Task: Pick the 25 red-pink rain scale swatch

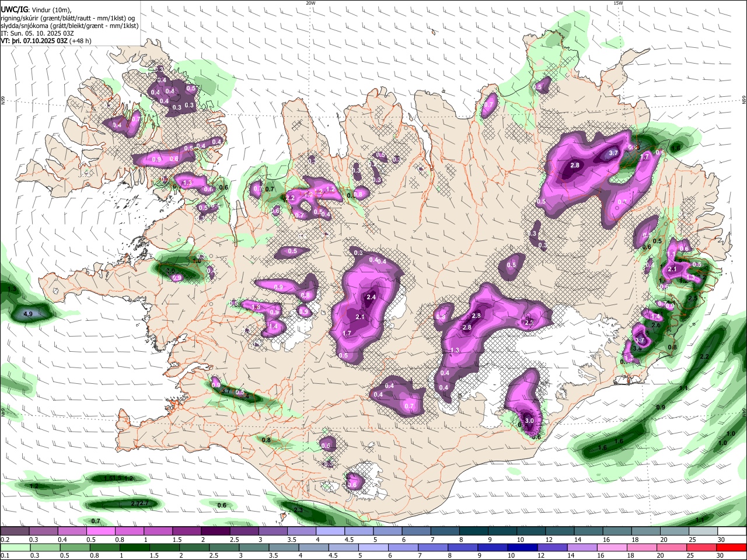Action: 701,547
